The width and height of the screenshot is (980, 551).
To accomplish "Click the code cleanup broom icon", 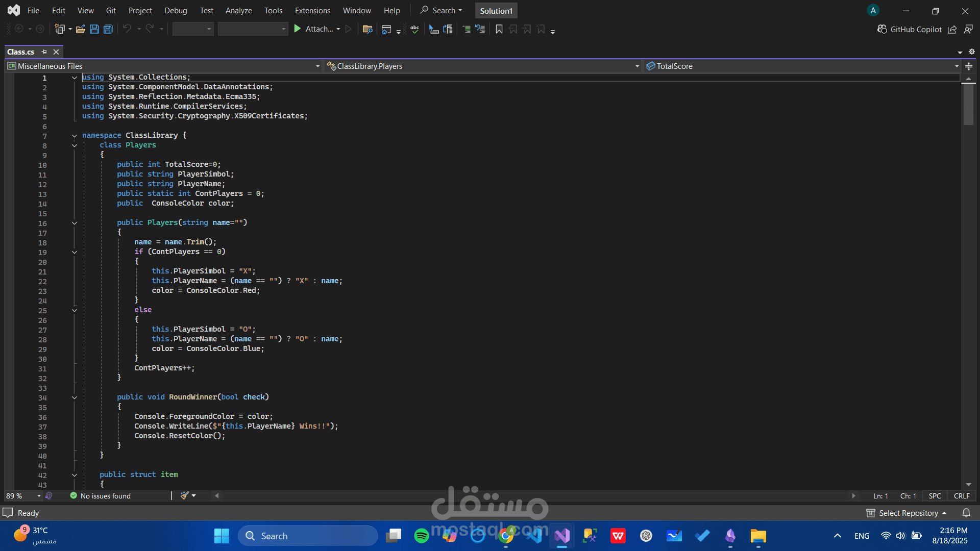I will (185, 495).
